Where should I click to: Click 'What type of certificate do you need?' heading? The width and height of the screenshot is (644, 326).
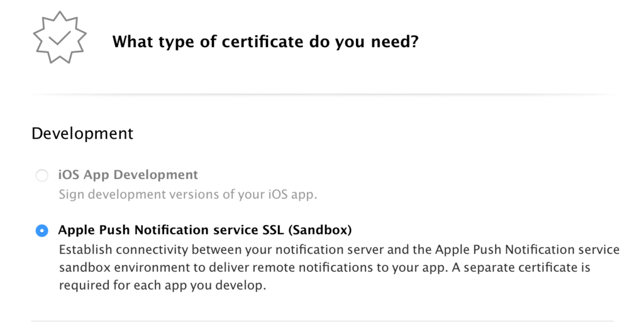coord(265,42)
